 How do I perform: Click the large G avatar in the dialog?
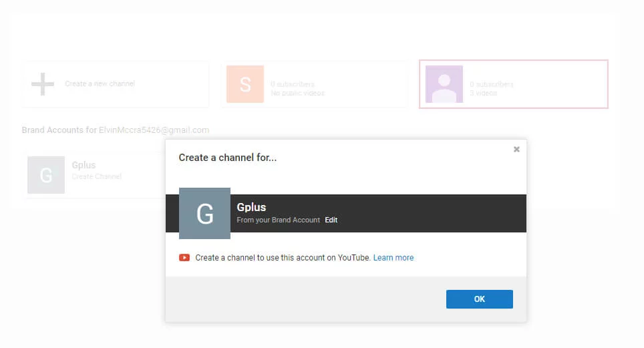point(205,214)
